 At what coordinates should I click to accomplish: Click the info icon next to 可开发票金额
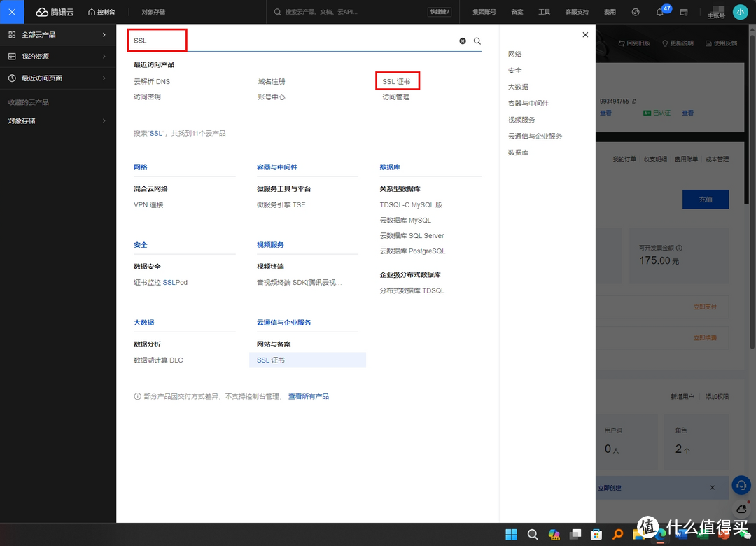point(679,248)
